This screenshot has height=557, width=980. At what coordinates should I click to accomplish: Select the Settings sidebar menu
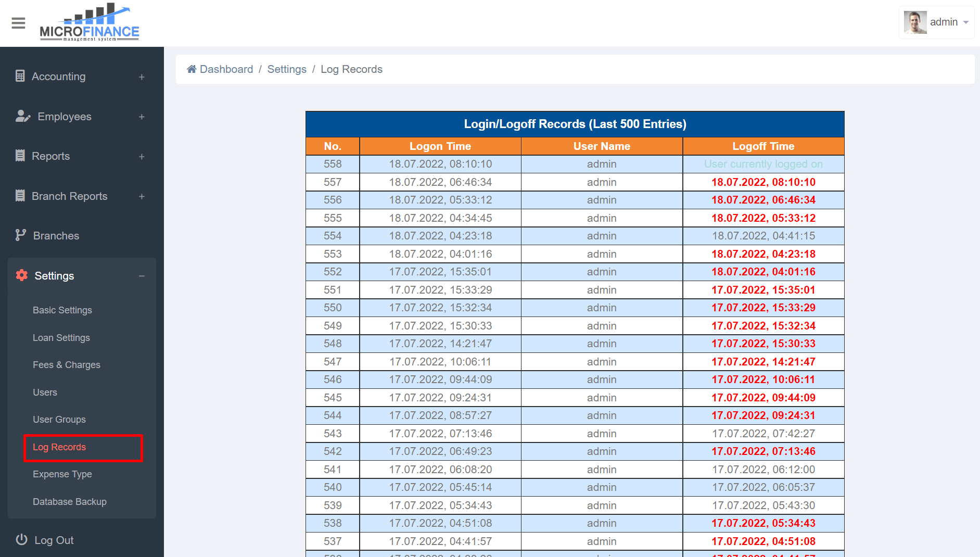point(82,276)
